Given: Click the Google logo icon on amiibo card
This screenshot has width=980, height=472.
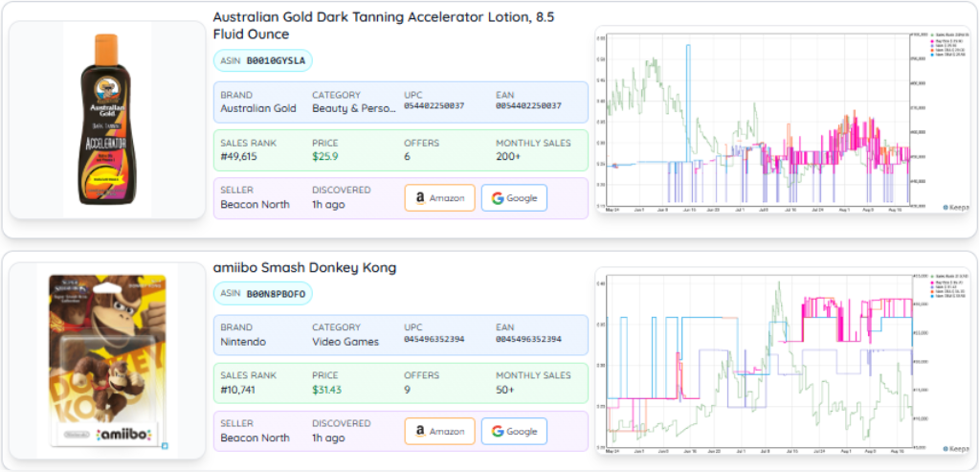Looking at the screenshot, I should point(498,432).
